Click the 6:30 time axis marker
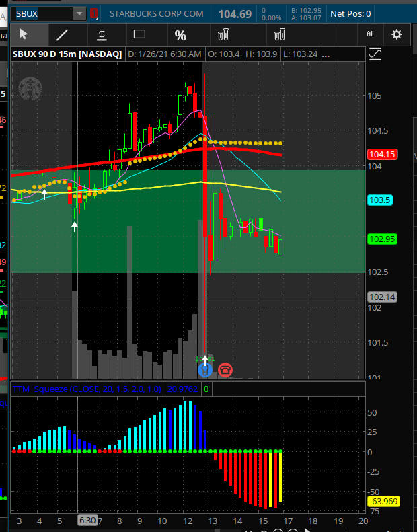Image resolution: width=417 pixels, height=532 pixels. point(87,521)
